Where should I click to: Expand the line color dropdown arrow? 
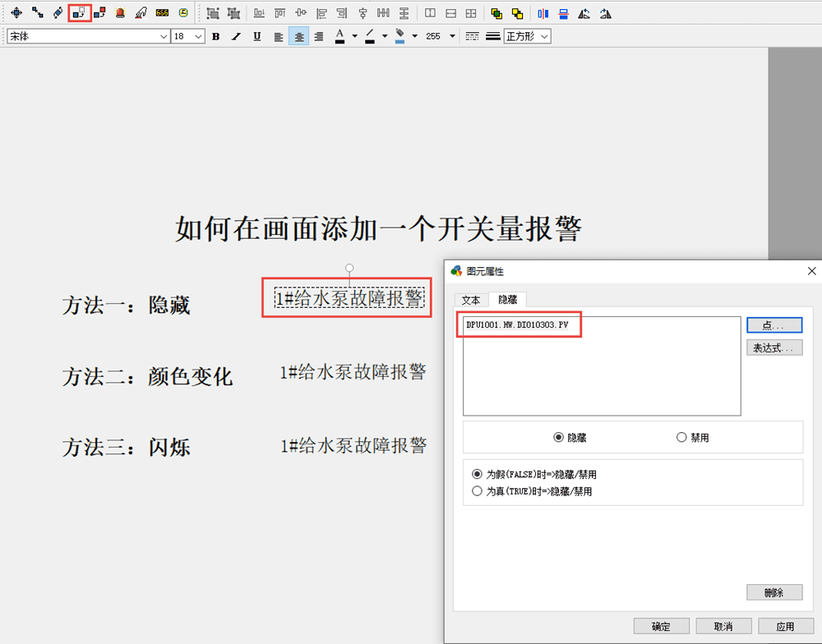tap(385, 36)
